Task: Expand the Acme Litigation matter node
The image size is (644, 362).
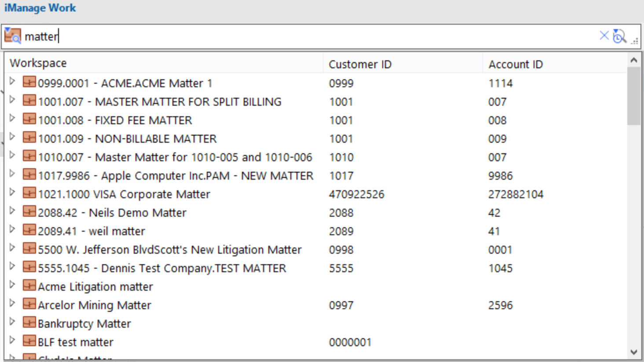Action: pyautogui.click(x=12, y=285)
